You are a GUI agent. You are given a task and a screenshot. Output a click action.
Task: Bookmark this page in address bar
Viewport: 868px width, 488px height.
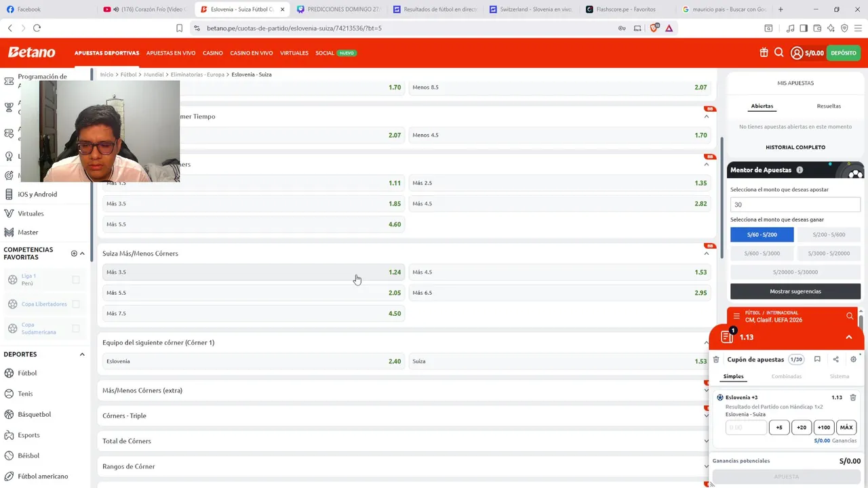(x=179, y=28)
